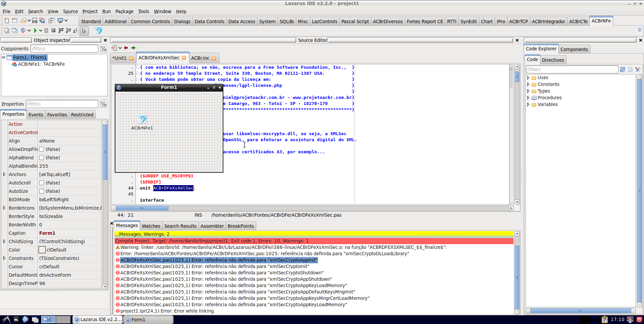Screen dimensions: 644x324
Task: Toggle the AllowDropFiles checkbox
Action: pos(42,149)
